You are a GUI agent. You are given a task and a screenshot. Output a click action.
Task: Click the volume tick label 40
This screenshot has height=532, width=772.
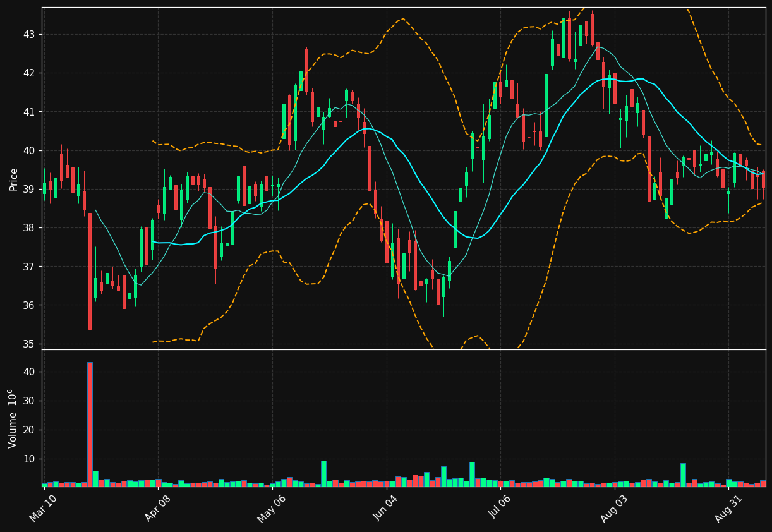pyautogui.click(x=30, y=372)
